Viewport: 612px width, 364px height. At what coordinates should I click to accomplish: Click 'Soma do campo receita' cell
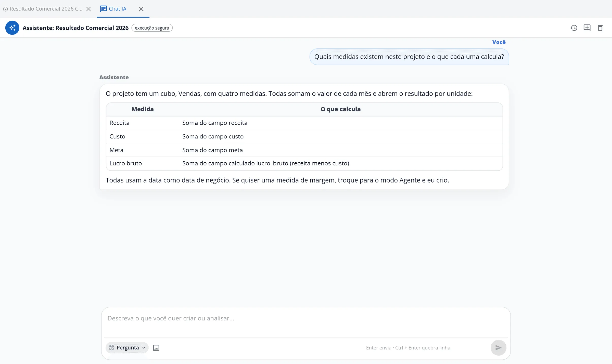(x=341, y=123)
